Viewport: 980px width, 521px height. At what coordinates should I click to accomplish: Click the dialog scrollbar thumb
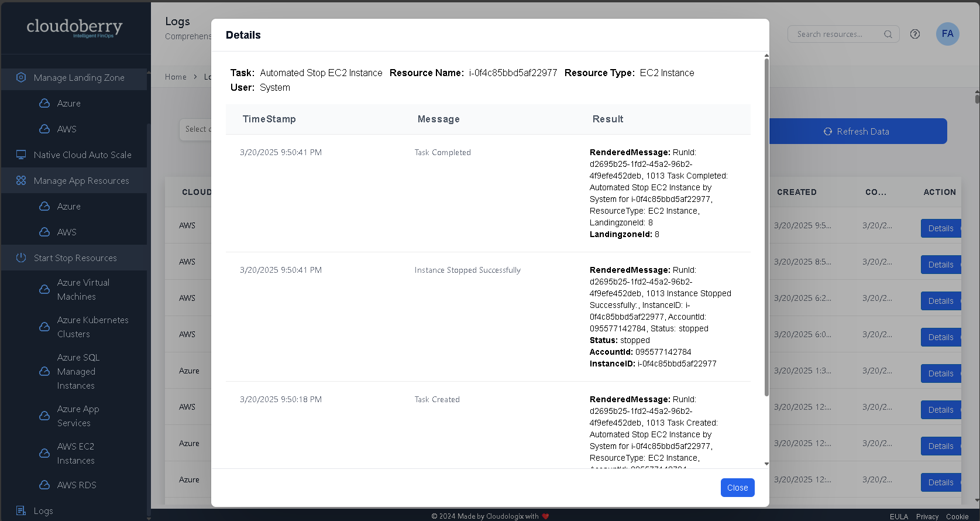coord(766,227)
